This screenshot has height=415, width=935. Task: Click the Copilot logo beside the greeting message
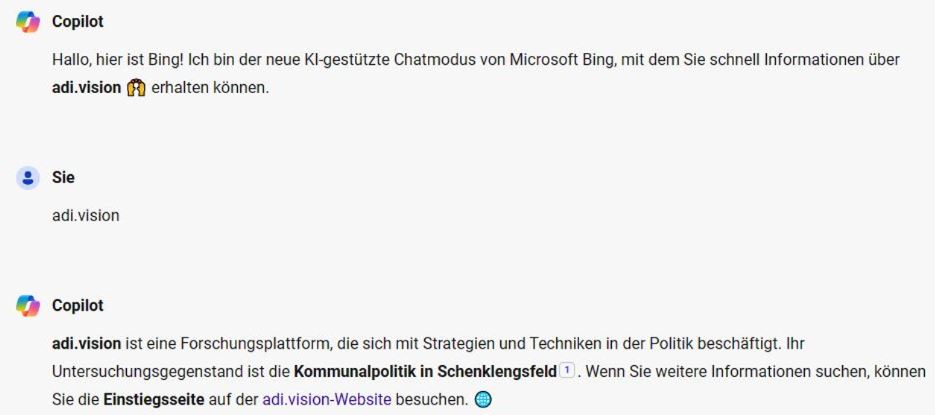[x=28, y=21]
